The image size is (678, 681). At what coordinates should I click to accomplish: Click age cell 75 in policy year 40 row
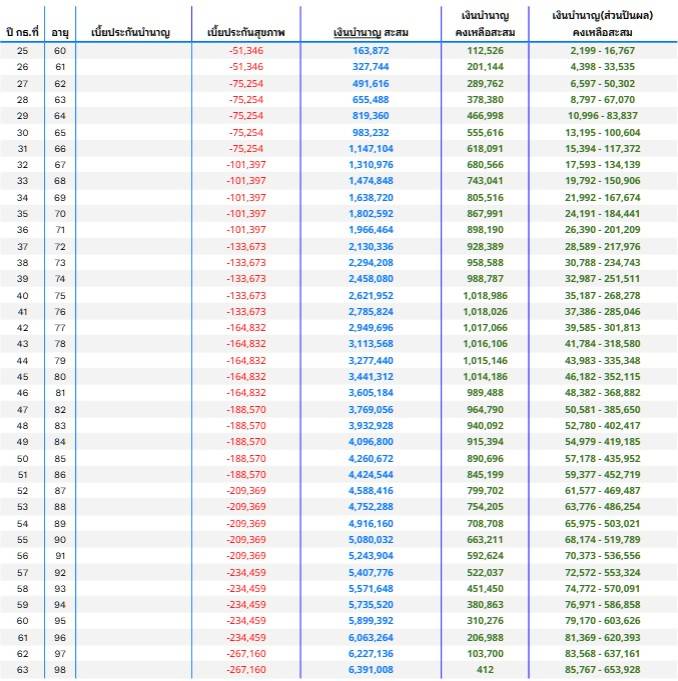coord(60,296)
